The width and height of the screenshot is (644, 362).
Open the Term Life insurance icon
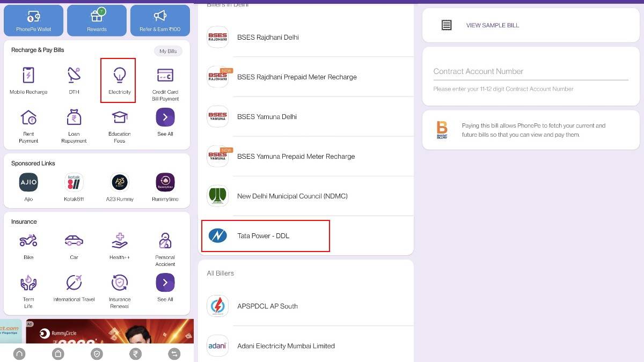pos(28,282)
